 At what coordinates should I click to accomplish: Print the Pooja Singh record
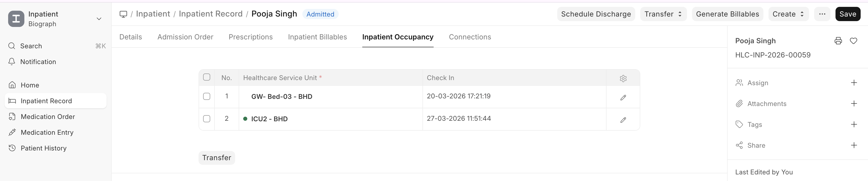(838, 40)
